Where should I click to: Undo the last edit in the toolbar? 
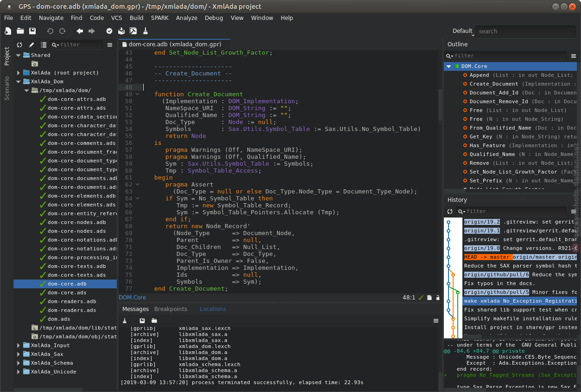pyautogui.click(x=50, y=31)
